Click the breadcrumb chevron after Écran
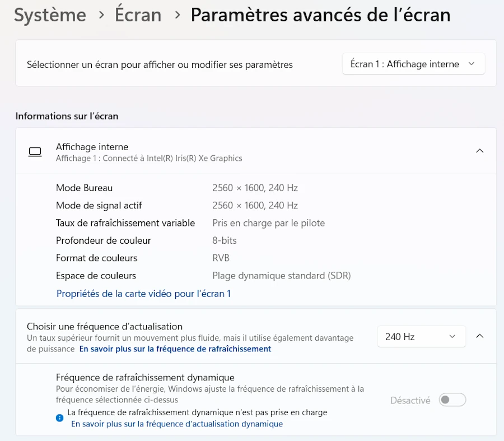 pos(178,15)
